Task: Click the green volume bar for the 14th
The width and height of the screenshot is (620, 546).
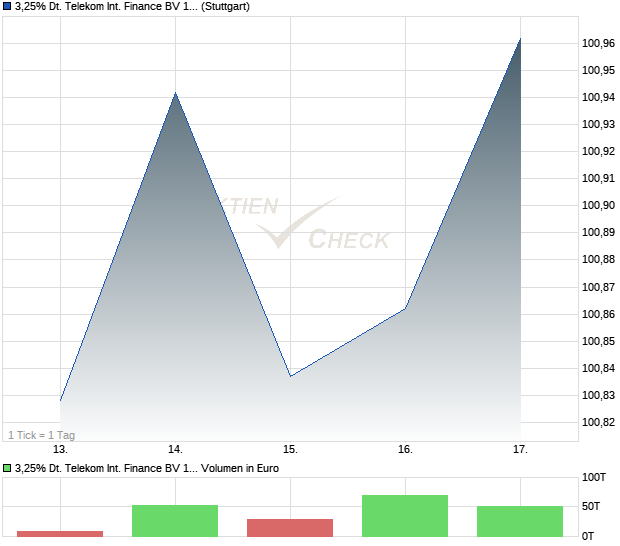Action: (x=175, y=521)
